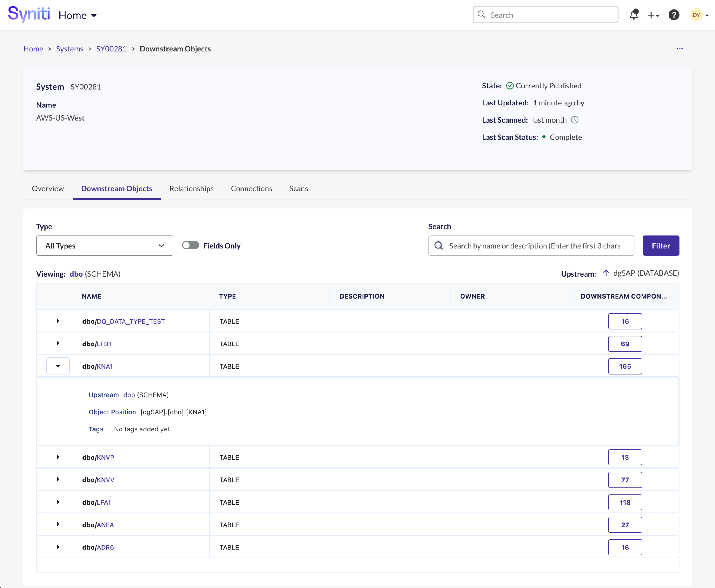Screen dimensions: 715x588
Task: Open the LFA1 table link
Action: [104, 502]
